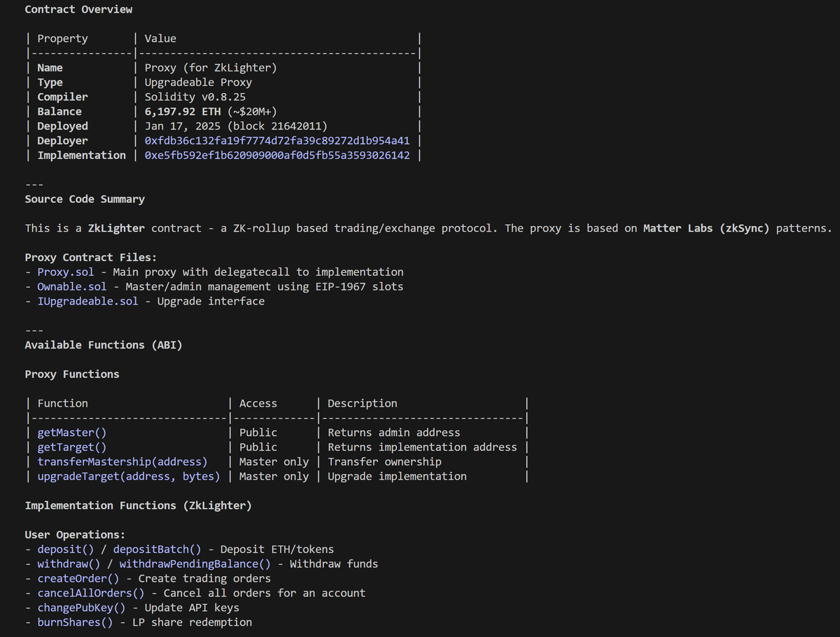Click the createOrder() function name
Image resolution: width=840 pixels, height=637 pixels.
tap(78, 578)
